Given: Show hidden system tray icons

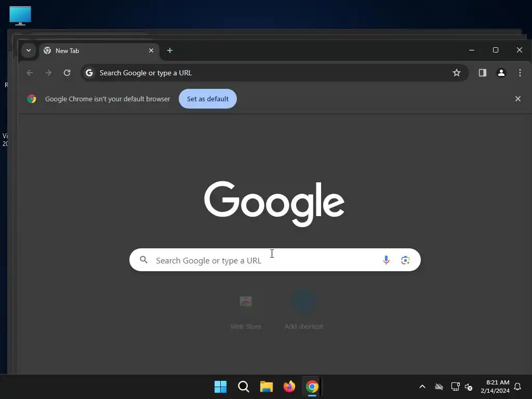Looking at the screenshot, I should [422, 387].
